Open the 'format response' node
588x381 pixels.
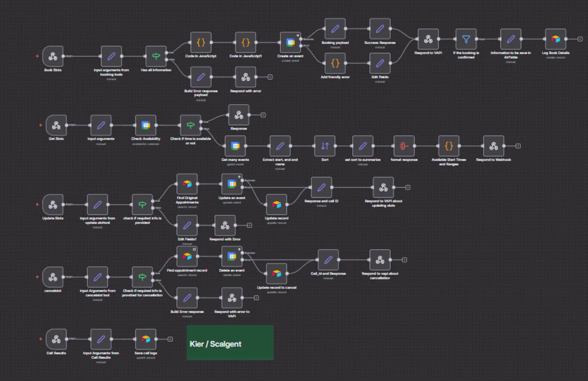[x=404, y=146]
